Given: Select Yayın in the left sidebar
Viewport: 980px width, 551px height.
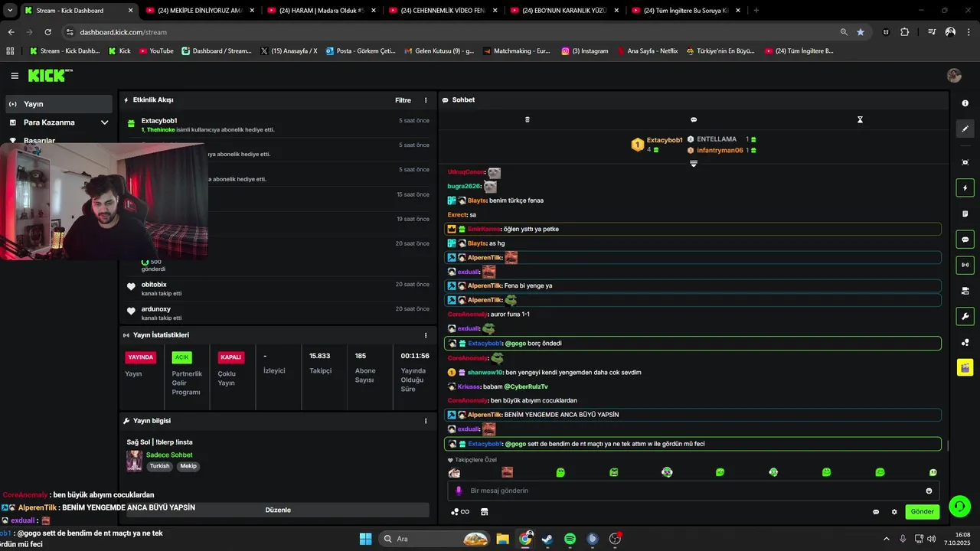Looking at the screenshot, I should tap(59, 104).
